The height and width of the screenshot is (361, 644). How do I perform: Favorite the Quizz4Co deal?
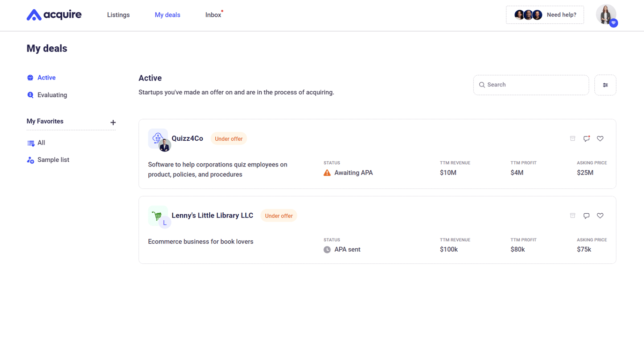(600, 138)
